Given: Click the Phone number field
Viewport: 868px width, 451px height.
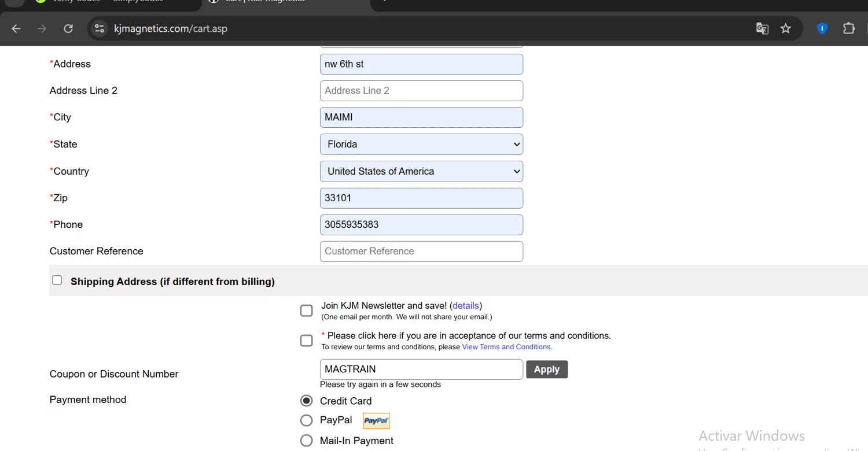Looking at the screenshot, I should pos(421,224).
